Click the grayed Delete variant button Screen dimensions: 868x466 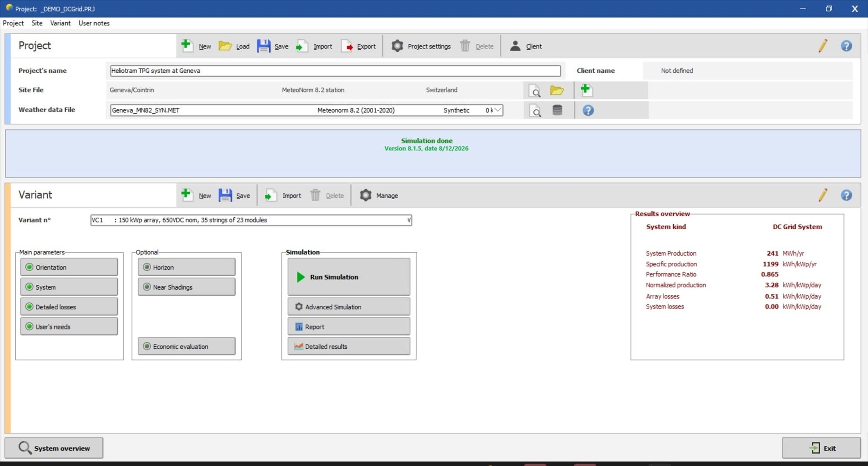(x=327, y=195)
